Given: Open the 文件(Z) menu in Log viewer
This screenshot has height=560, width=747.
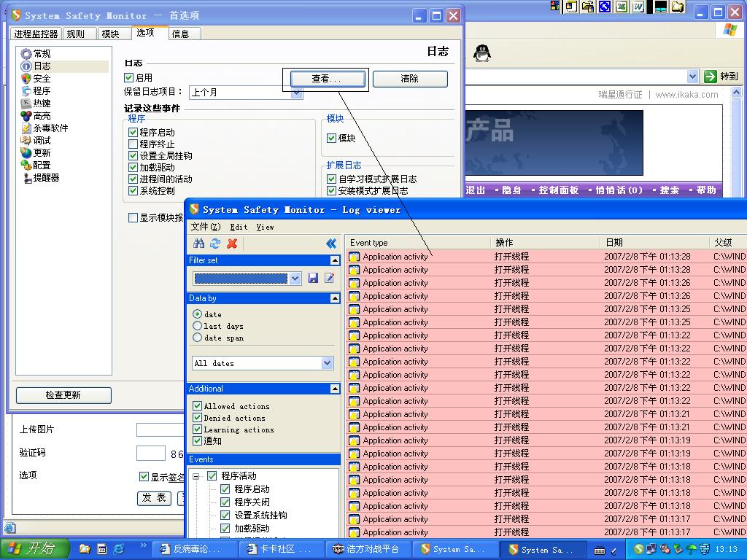Looking at the screenshot, I should (x=206, y=227).
